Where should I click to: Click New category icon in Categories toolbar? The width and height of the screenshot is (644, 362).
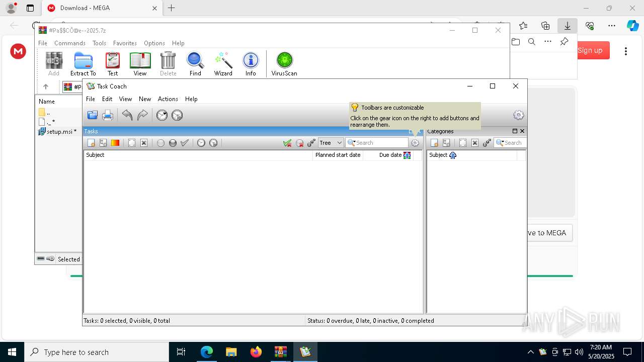point(434,143)
